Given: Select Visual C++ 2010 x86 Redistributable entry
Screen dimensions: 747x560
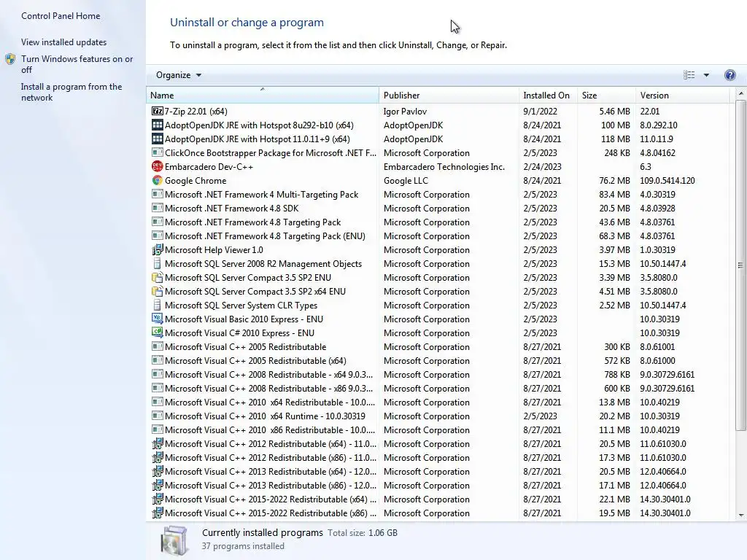Looking at the screenshot, I should click(438, 429).
